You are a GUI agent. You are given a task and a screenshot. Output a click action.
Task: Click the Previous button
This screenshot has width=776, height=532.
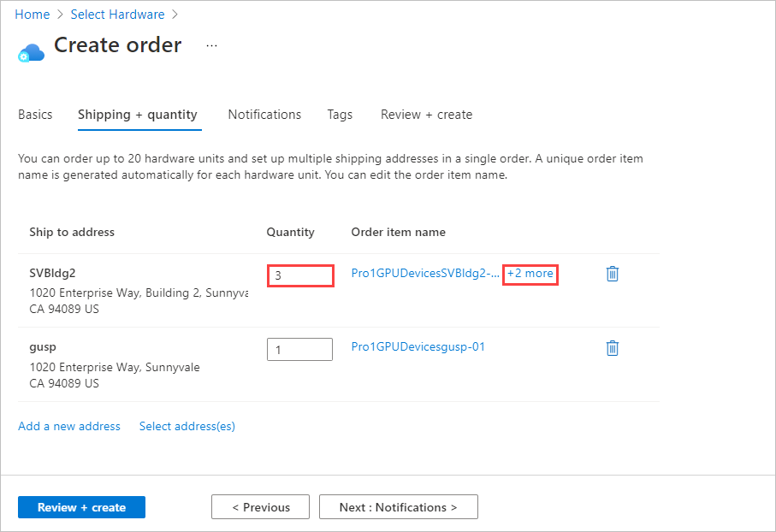[x=260, y=506]
